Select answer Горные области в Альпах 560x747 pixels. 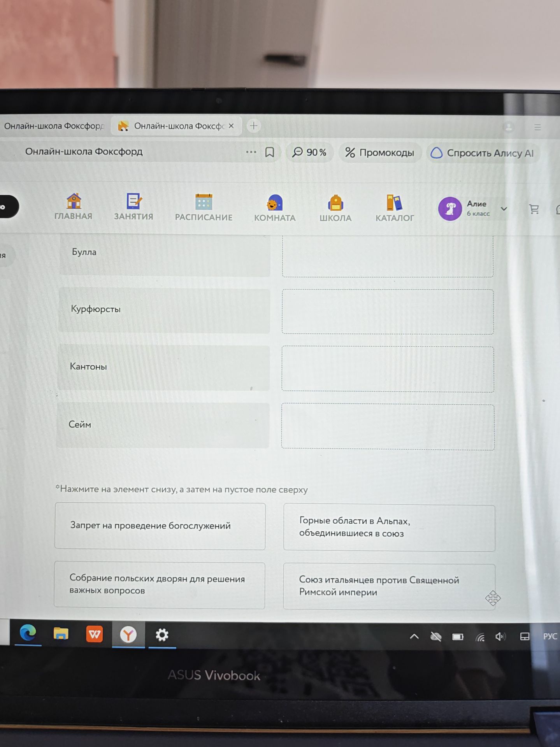click(389, 528)
